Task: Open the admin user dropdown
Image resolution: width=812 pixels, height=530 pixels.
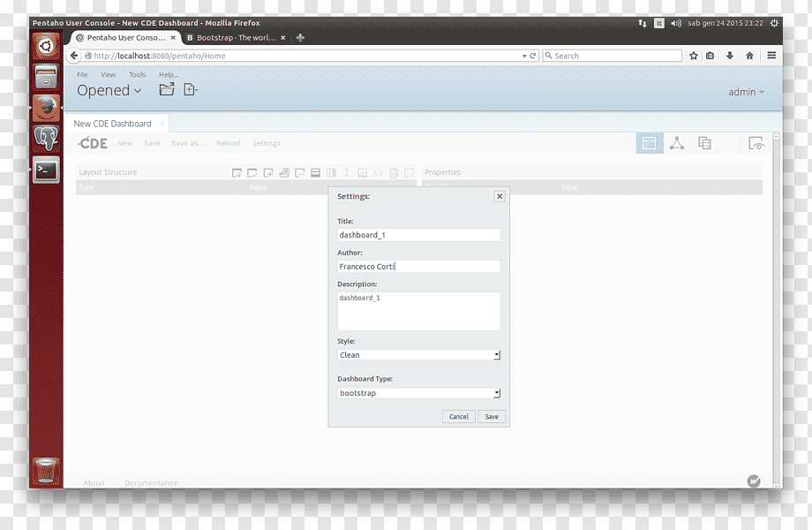Action: click(746, 92)
